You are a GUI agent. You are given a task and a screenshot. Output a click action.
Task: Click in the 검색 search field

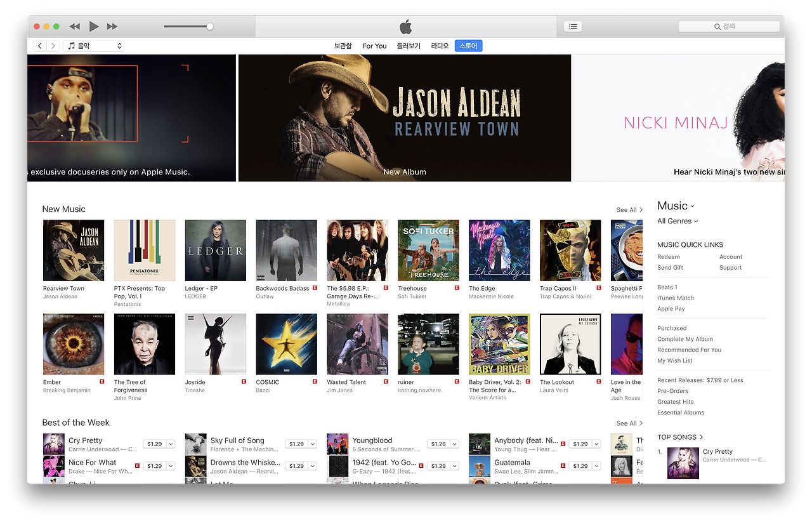pyautogui.click(x=729, y=27)
